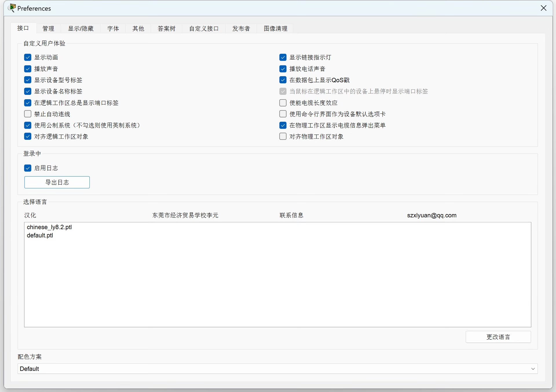Click the 更改语言 button
556x392 pixels.
click(x=498, y=337)
